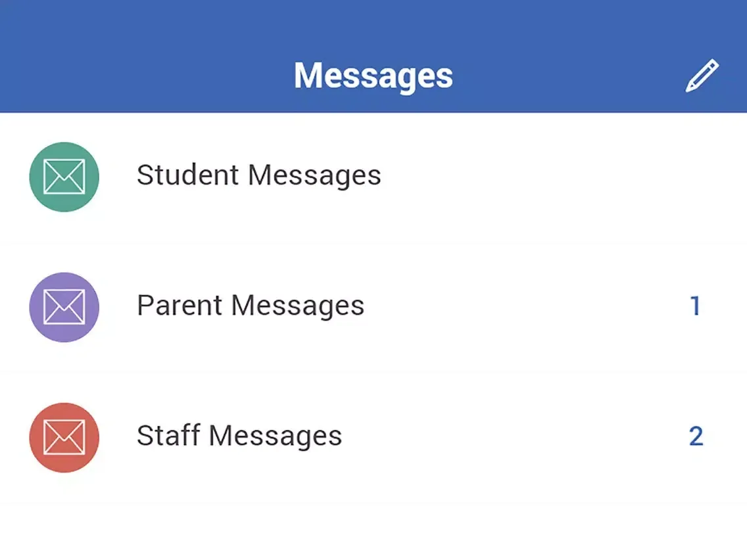Click the purple Parent Messages envelope icon
This screenshot has width=747, height=560.
64,307
